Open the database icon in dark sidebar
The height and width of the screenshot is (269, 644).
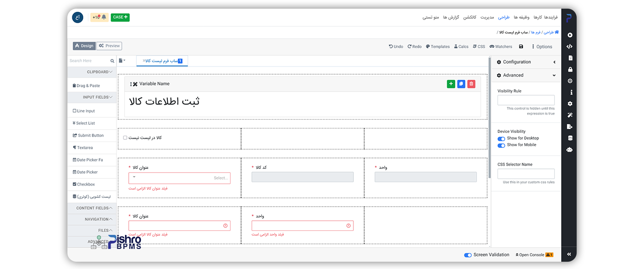point(570,138)
